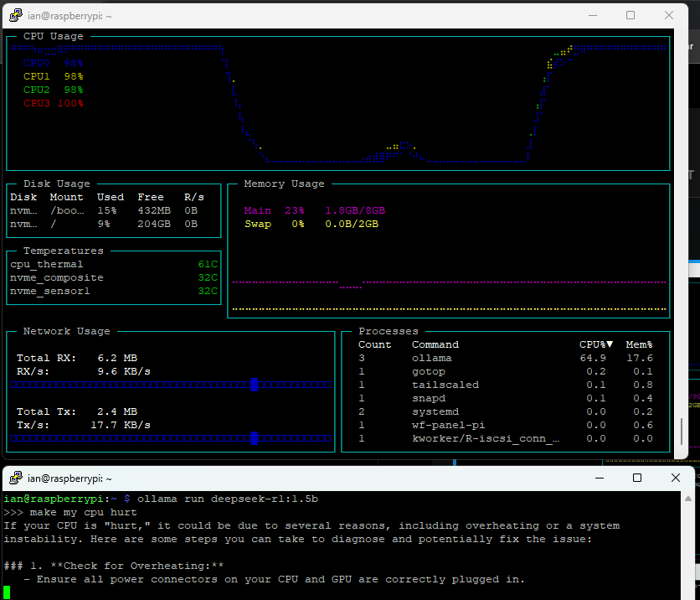
Task: Select the ollama process row
Action: (x=506, y=358)
